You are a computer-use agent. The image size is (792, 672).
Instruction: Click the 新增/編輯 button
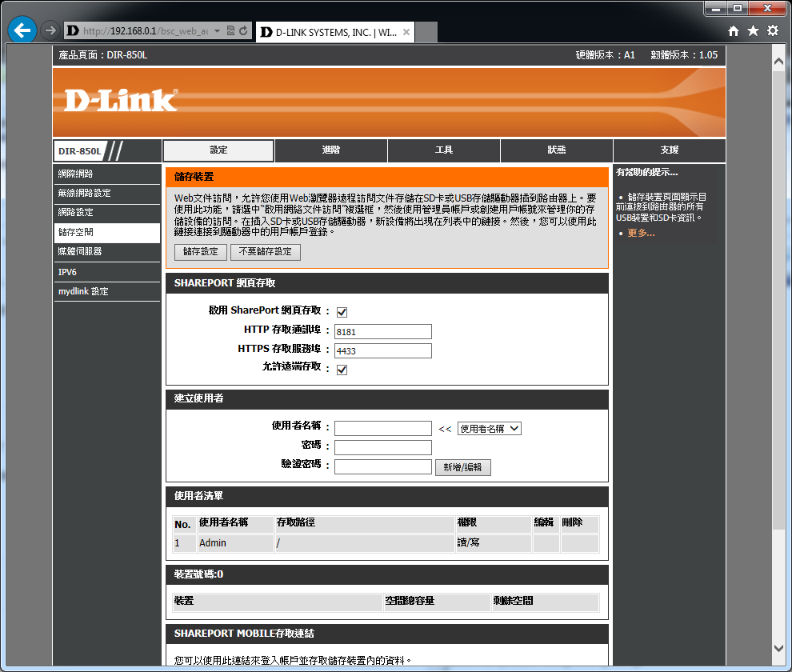462,468
